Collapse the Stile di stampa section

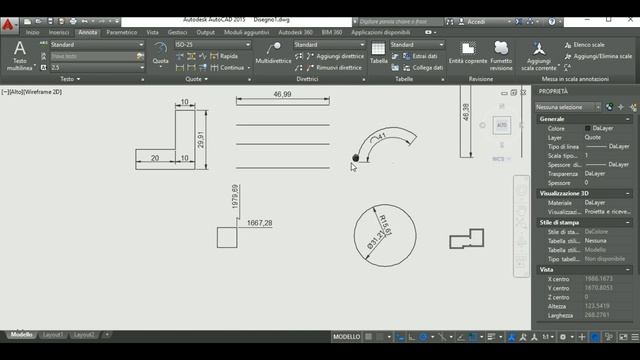(628, 222)
